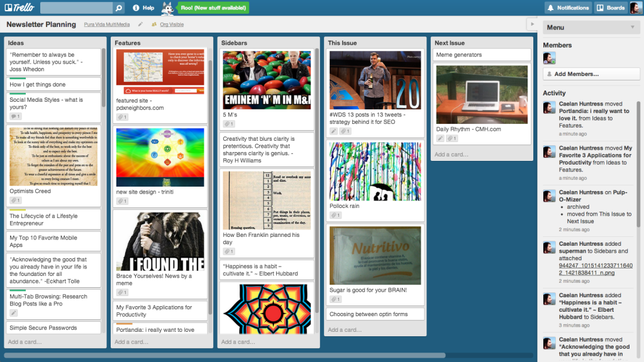Open Lifecycle of a Lifestyle Entrepreneur card
The height and width of the screenshot is (362, 644).
click(53, 219)
